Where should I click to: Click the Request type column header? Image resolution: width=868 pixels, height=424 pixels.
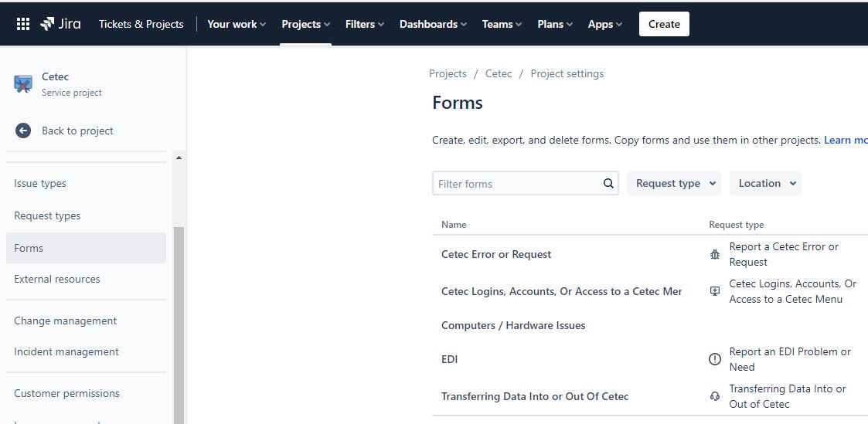click(737, 225)
